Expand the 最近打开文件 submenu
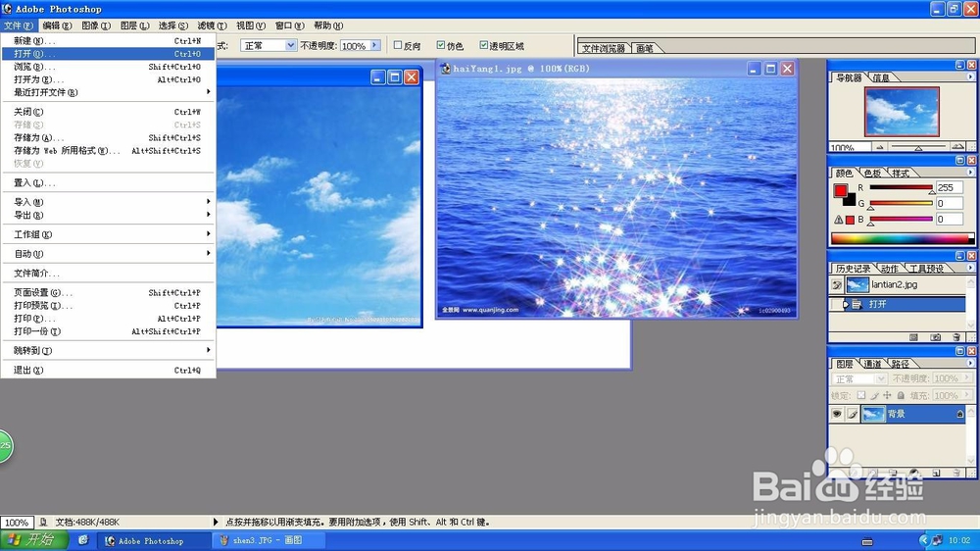Image resolution: width=980 pixels, height=551 pixels. click(208, 92)
